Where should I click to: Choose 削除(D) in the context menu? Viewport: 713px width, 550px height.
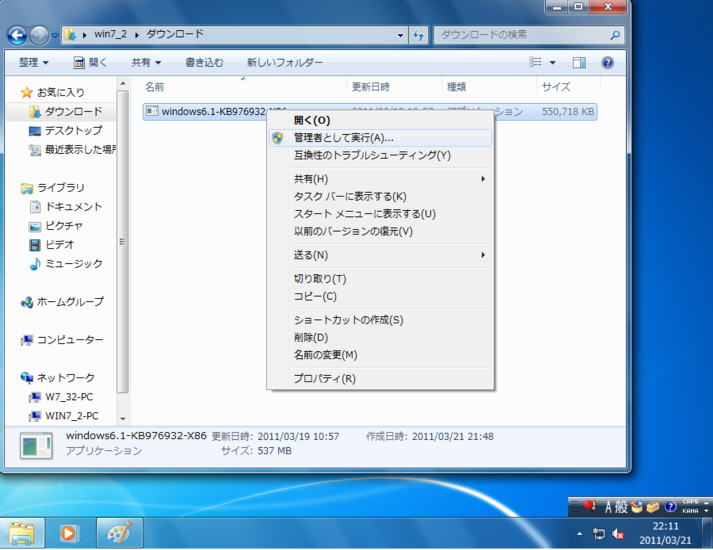tap(380, 337)
